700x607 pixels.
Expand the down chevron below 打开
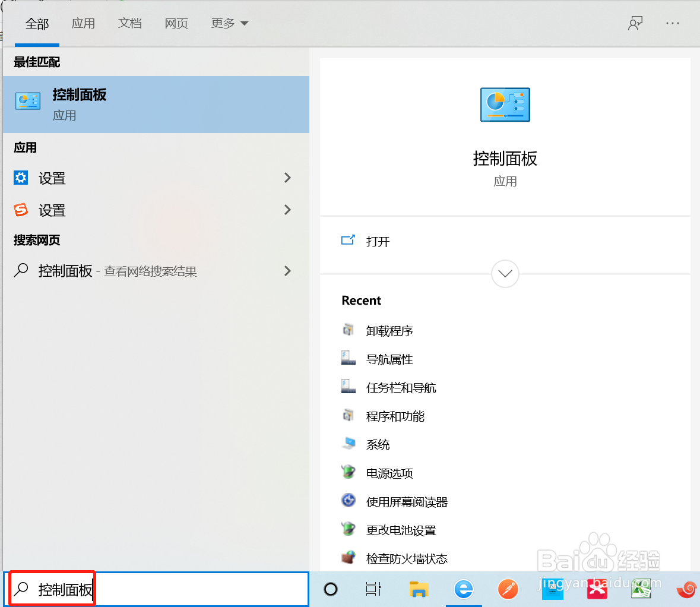[505, 274]
